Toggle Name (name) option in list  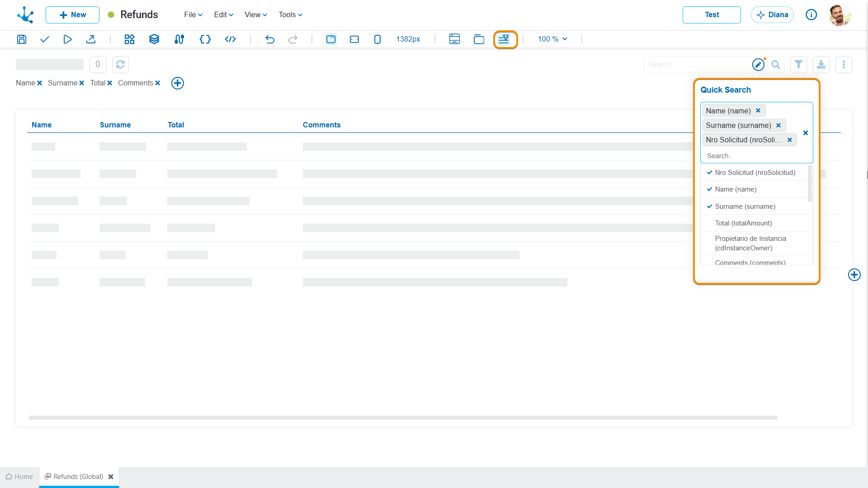point(754,189)
